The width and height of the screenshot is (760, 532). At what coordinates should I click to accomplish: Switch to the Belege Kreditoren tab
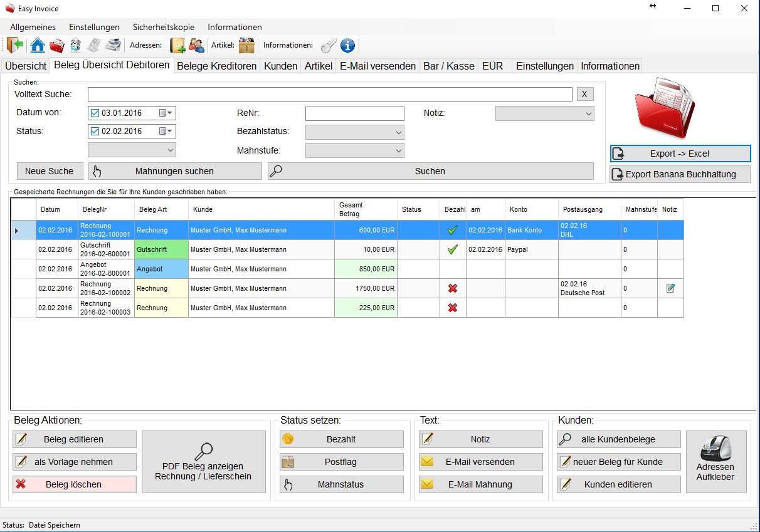[217, 66]
